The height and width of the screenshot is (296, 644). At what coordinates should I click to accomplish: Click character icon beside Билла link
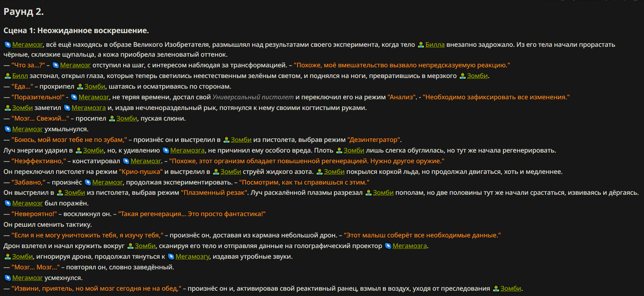(421, 45)
